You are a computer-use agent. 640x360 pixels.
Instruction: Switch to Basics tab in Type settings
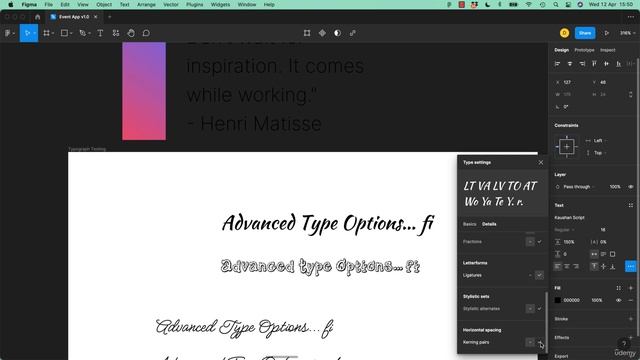tap(469, 224)
